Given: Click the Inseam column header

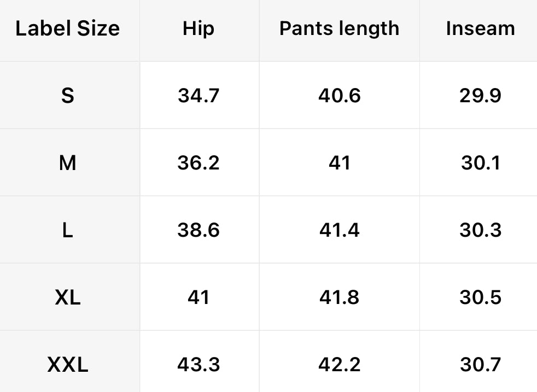Looking at the screenshot, I should 480,28.
